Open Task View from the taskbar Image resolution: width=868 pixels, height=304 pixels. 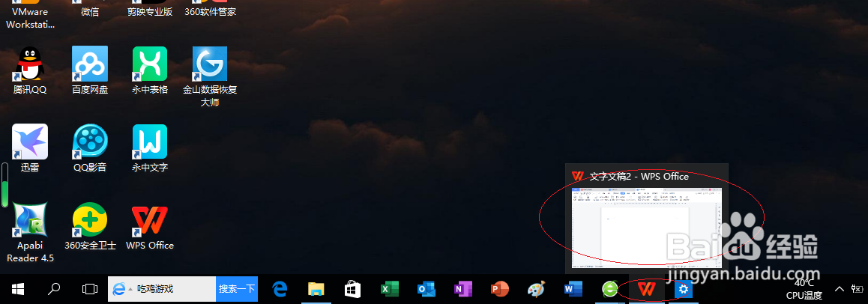[x=90, y=288]
